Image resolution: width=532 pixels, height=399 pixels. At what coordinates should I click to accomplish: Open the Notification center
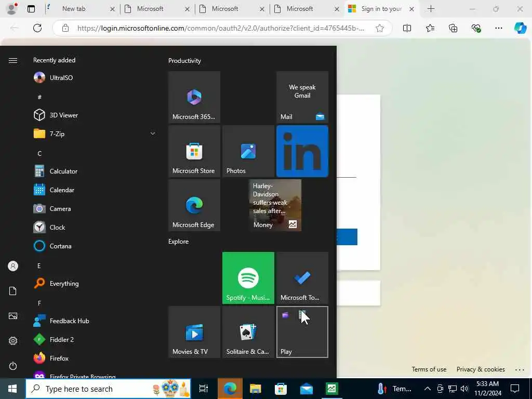tap(515, 389)
